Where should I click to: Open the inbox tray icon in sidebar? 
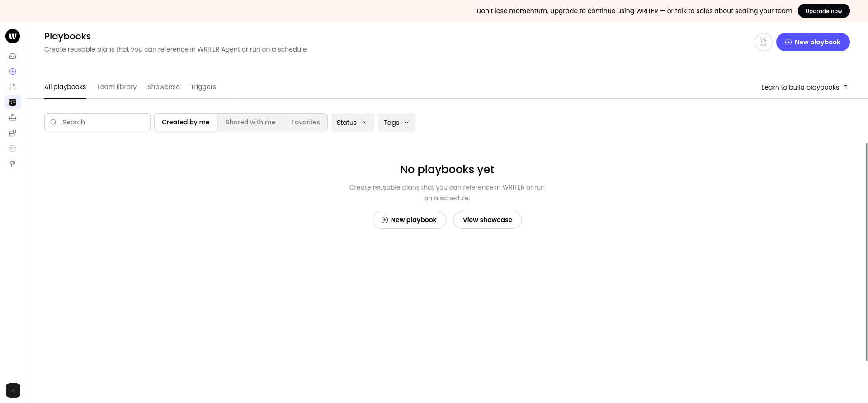(13, 56)
